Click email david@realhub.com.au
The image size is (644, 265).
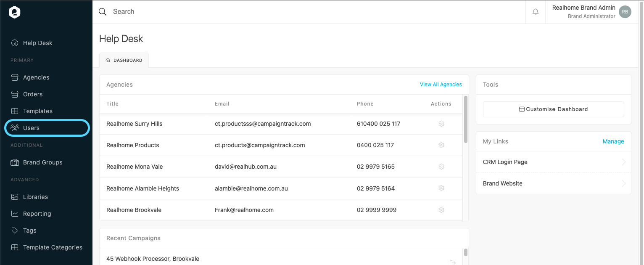245,167
